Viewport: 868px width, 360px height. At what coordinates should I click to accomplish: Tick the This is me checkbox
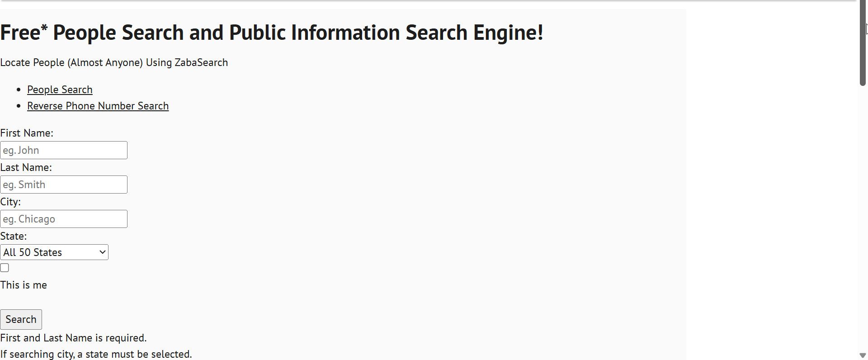5,268
